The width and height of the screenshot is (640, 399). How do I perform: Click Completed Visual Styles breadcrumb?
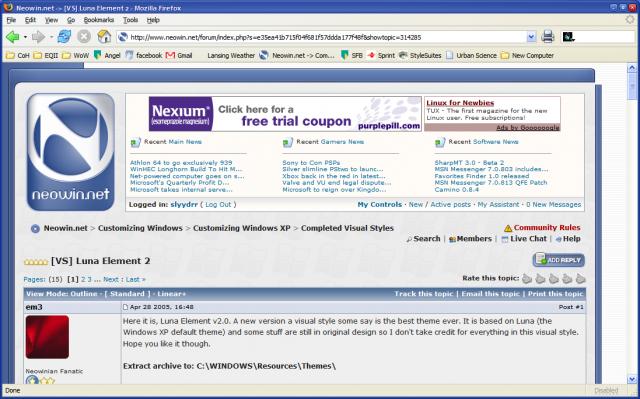[x=347, y=228]
